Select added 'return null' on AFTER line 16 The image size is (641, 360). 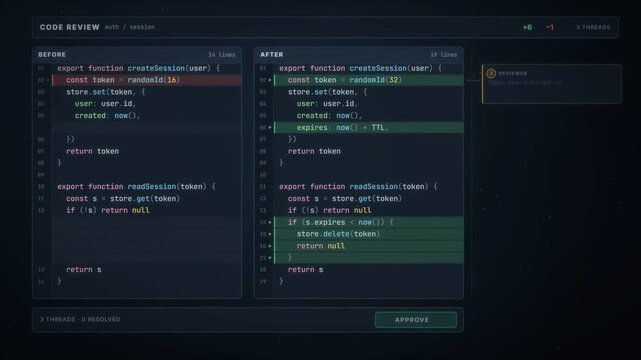(368, 246)
